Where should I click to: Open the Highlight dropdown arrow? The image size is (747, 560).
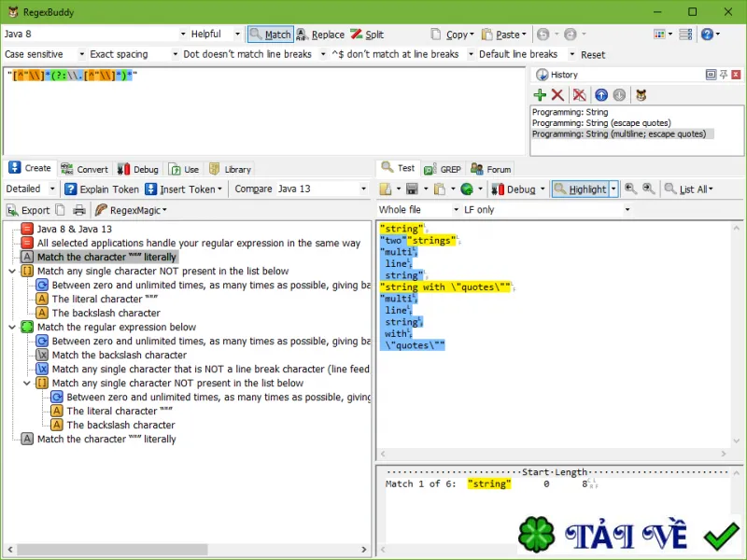tap(613, 189)
